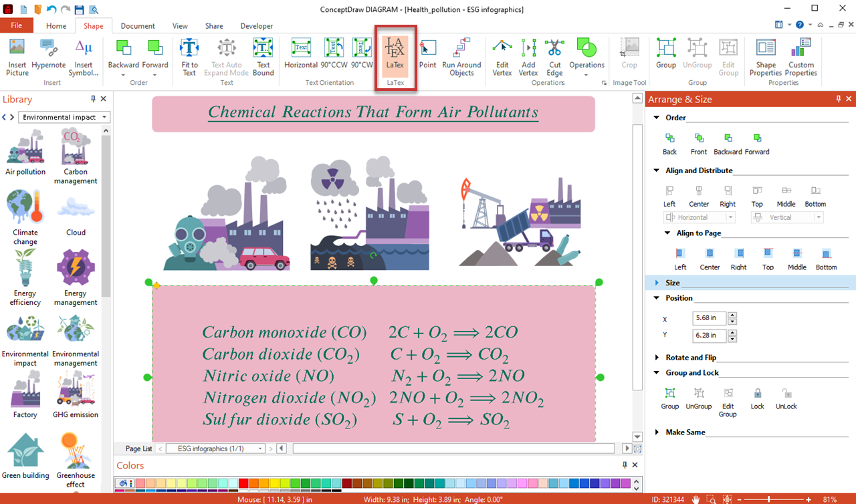856x504 pixels.
Task: Expand the Make Same section
Action: (x=657, y=432)
